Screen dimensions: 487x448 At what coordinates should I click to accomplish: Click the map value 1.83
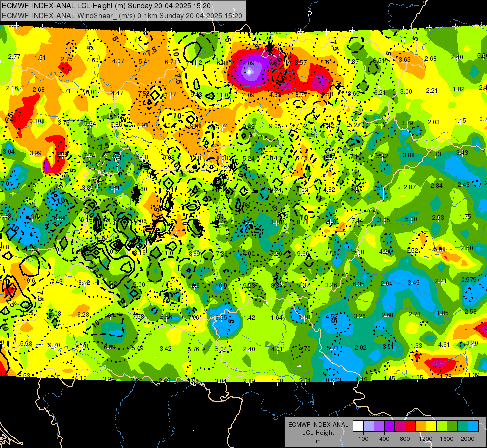pos(435,154)
